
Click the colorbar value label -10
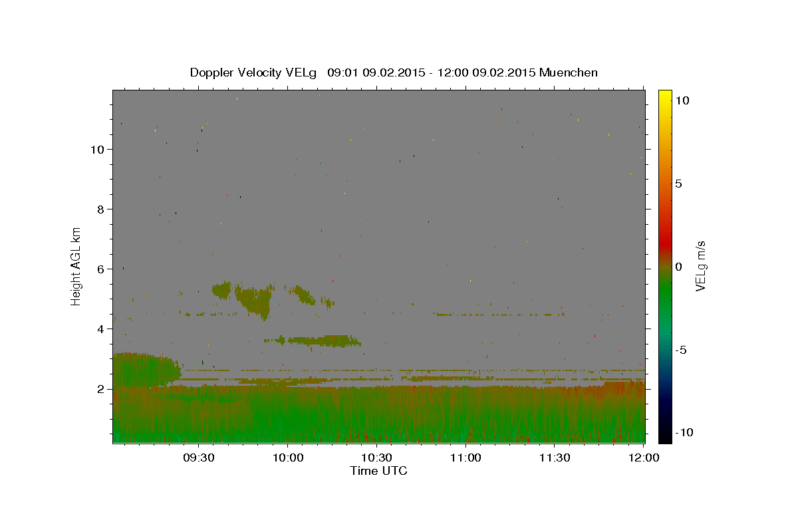point(684,432)
